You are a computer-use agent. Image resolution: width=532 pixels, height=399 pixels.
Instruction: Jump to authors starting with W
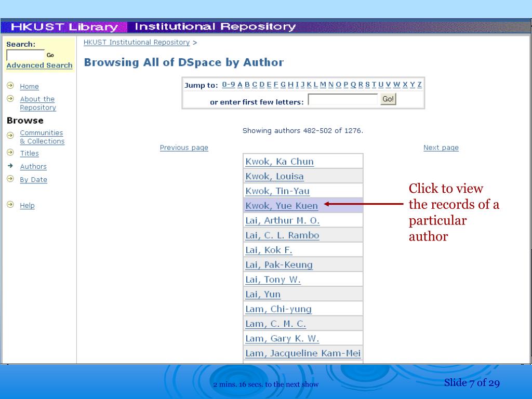click(x=396, y=85)
